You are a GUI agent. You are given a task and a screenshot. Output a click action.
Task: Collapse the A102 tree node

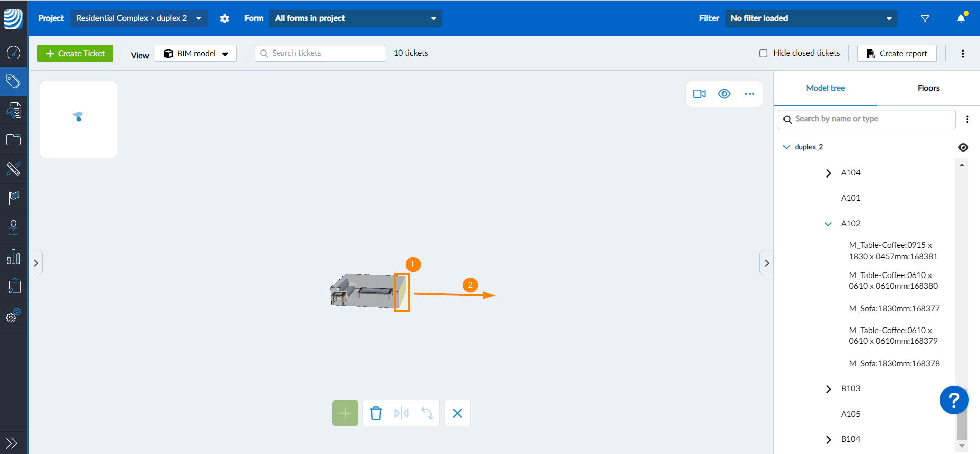click(x=828, y=224)
